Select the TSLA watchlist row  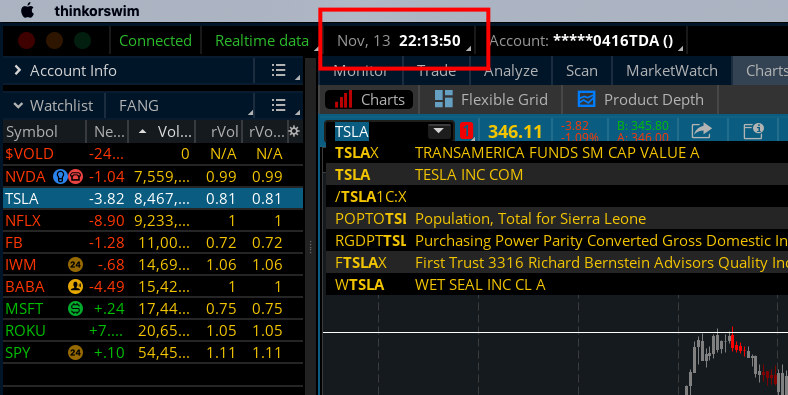click(x=153, y=199)
